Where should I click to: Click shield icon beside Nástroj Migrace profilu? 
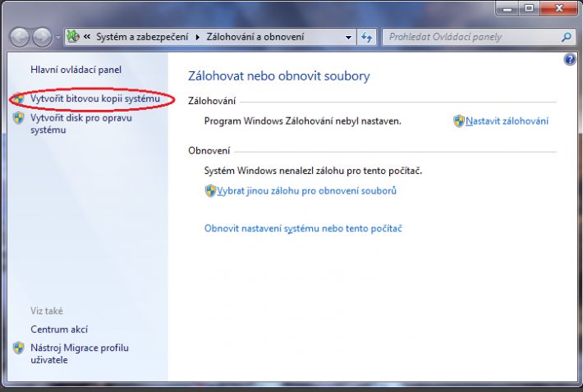point(18,349)
